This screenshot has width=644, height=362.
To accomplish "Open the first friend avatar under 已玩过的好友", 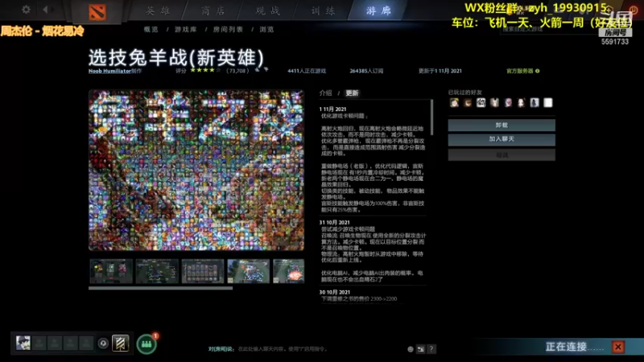I will click(454, 103).
